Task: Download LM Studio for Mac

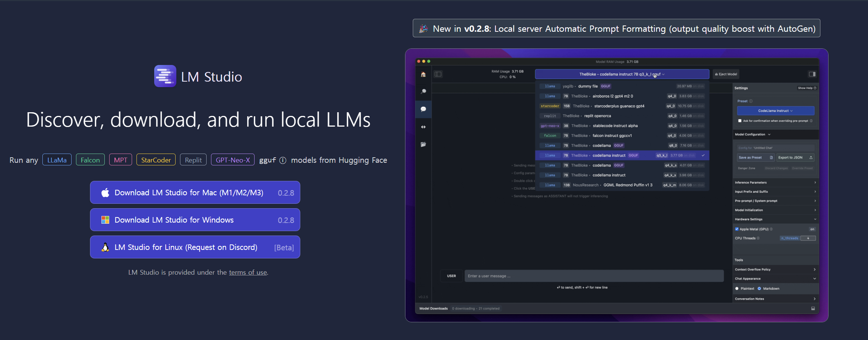Action: pyautogui.click(x=195, y=192)
